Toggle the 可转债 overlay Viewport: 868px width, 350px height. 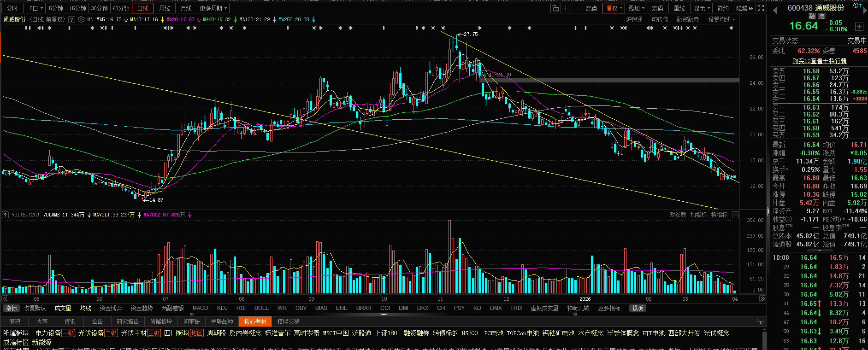point(660,19)
